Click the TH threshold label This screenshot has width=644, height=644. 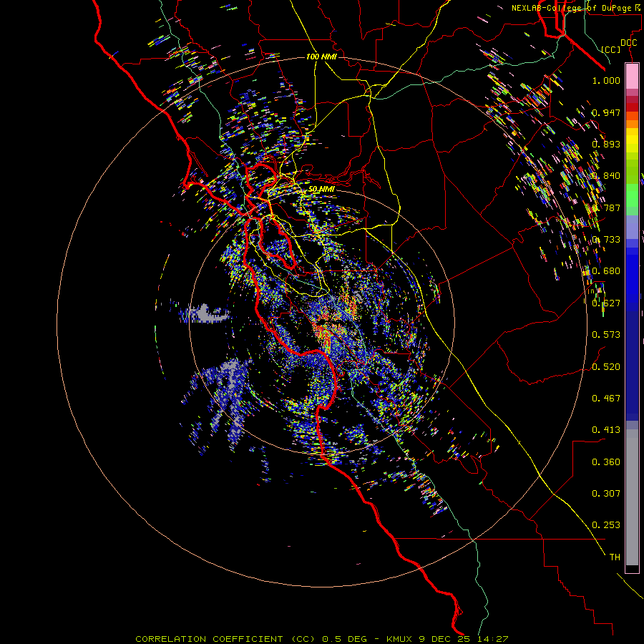615,557
